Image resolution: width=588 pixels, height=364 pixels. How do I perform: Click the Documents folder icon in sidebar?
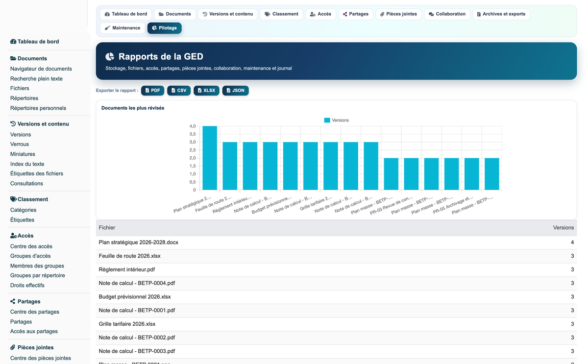(x=13, y=58)
